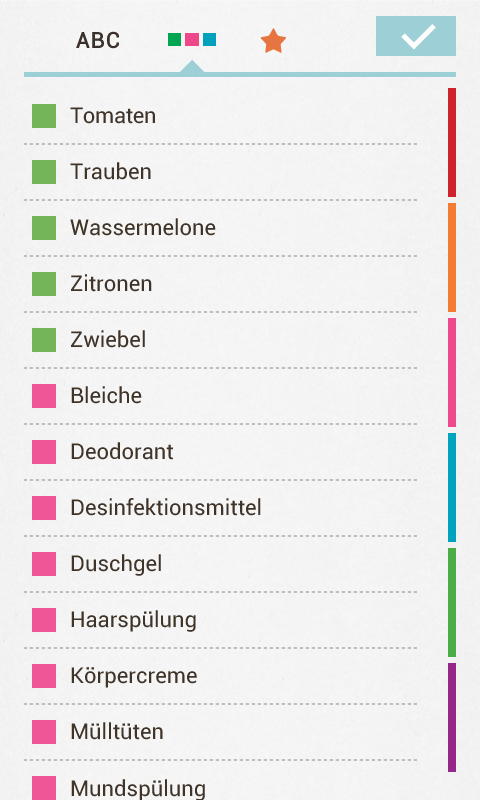The image size is (480, 800).
Task: Tap pink square next to Duschgel
Action: (x=44, y=564)
